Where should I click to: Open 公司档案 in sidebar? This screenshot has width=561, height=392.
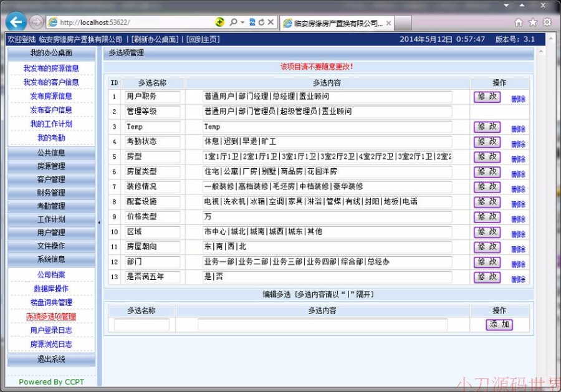pyautogui.click(x=51, y=275)
